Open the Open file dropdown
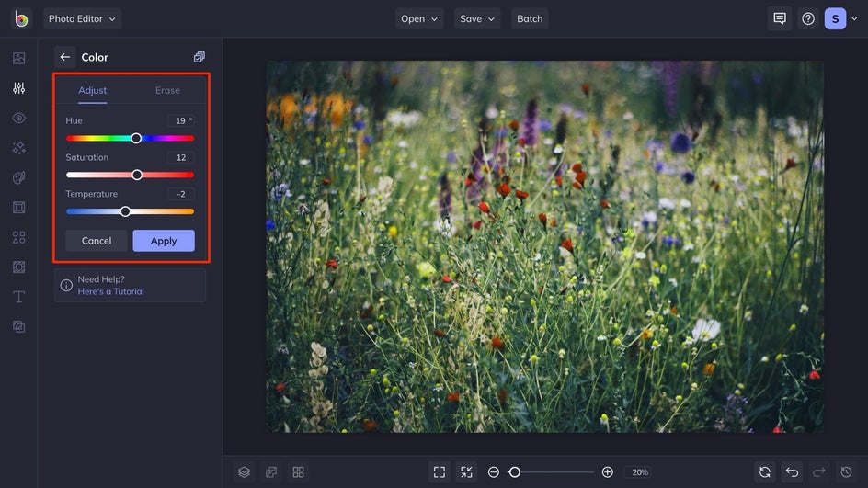This screenshot has width=868, height=488. pyautogui.click(x=420, y=18)
